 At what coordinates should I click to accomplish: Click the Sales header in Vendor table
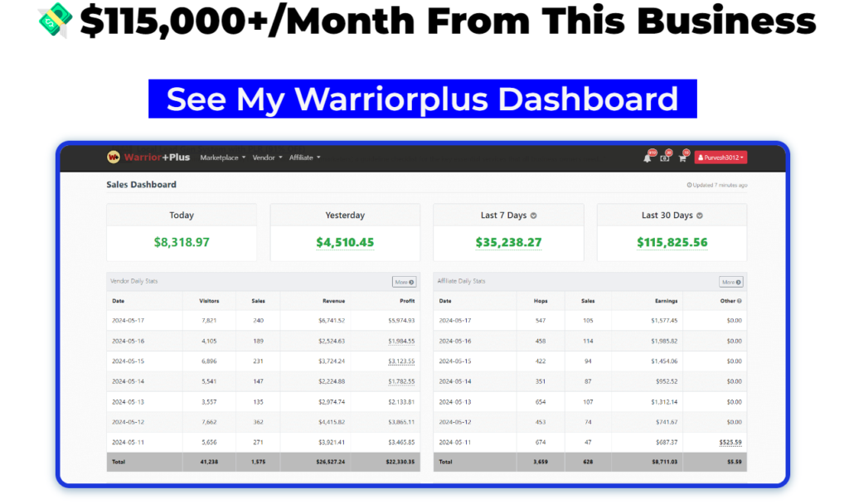[x=259, y=301]
